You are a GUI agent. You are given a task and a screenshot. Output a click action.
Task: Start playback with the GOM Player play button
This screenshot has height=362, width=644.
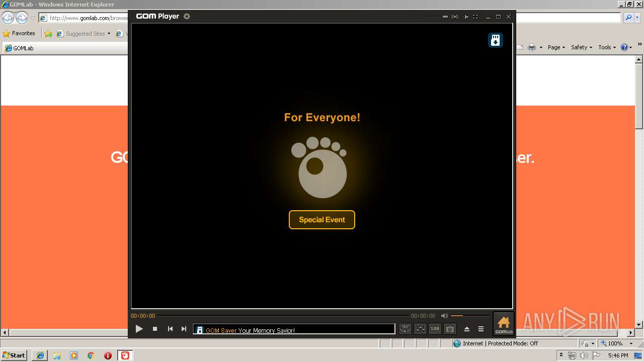[x=139, y=329]
